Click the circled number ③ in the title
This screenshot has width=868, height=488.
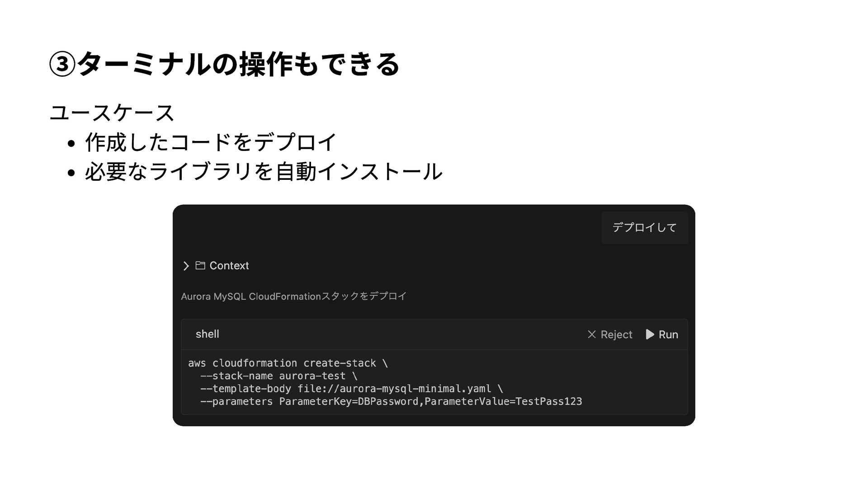pyautogui.click(x=61, y=65)
